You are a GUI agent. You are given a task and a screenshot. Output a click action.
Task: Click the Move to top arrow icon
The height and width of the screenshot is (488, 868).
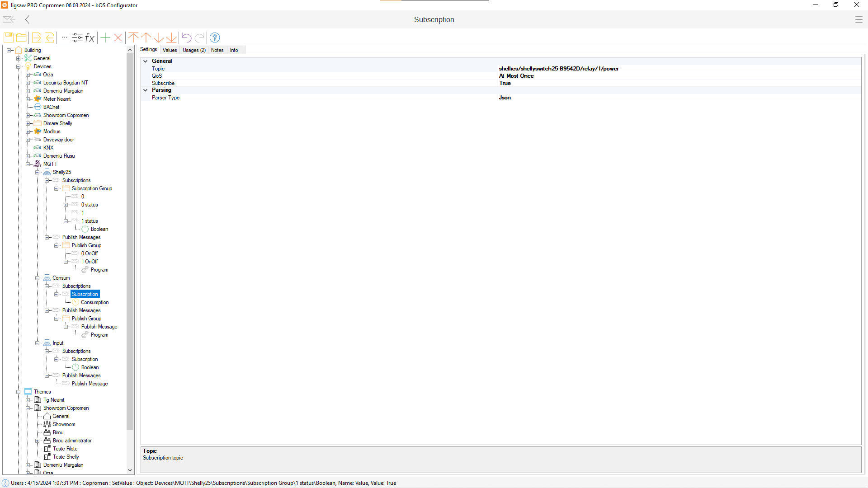(x=133, y=38)
